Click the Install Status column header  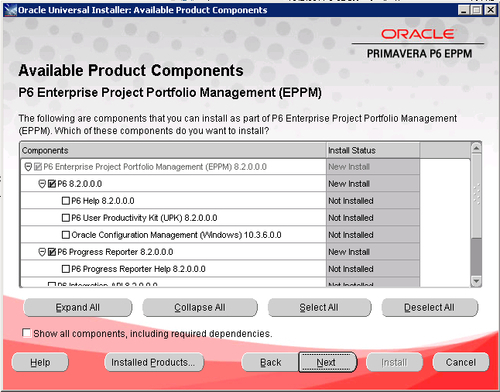point(372,150)
